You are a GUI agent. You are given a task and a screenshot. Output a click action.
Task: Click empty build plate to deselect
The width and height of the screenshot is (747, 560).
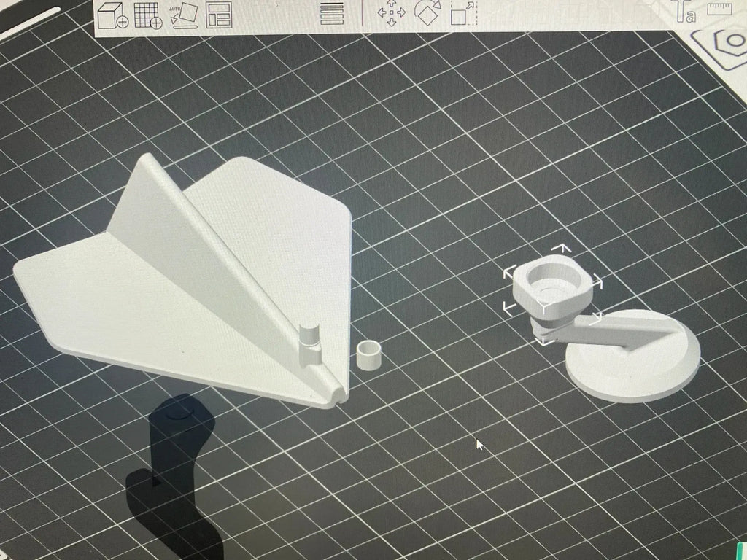point(476,143)
